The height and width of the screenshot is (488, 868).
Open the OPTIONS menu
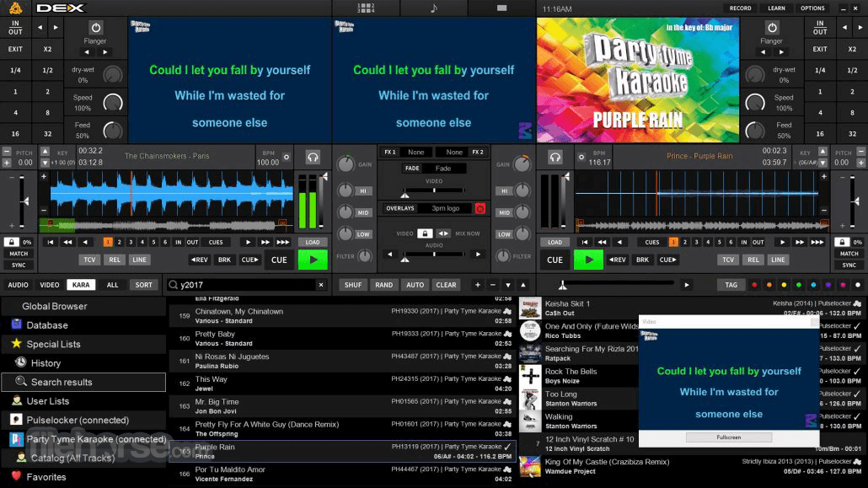coord(812,8)
